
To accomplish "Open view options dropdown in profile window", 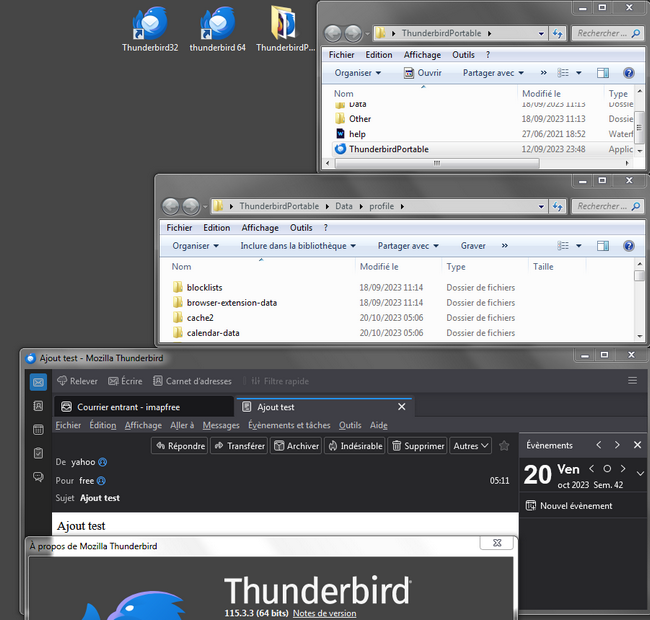I will pyautogui.click(x=579, y=246).
